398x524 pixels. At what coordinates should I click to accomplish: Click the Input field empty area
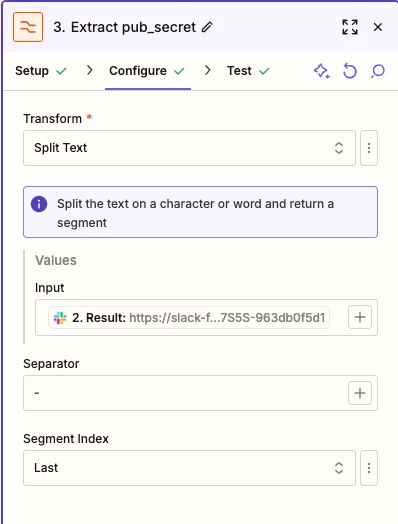[x=339, y=317]
